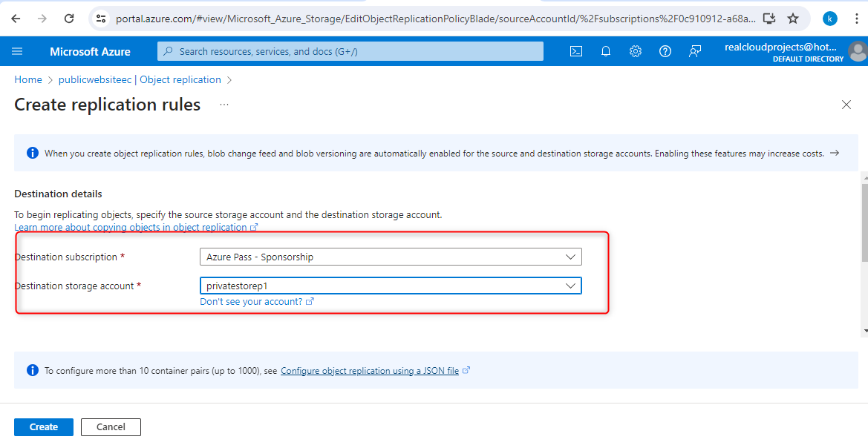Click the Feedback icon in header
The height and width of the screenshot is (448, 868).
coord(695,51)
